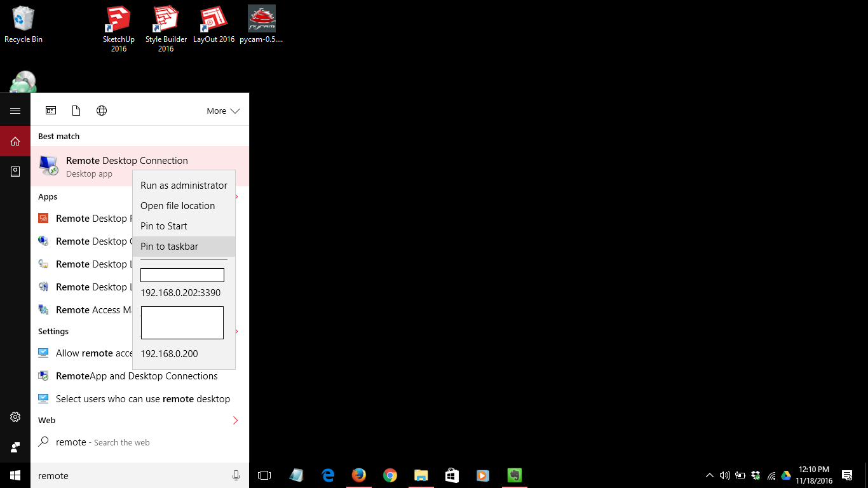Open Remote Desktop Connection best match
This screenshot has height=488, width=868.
140,166
